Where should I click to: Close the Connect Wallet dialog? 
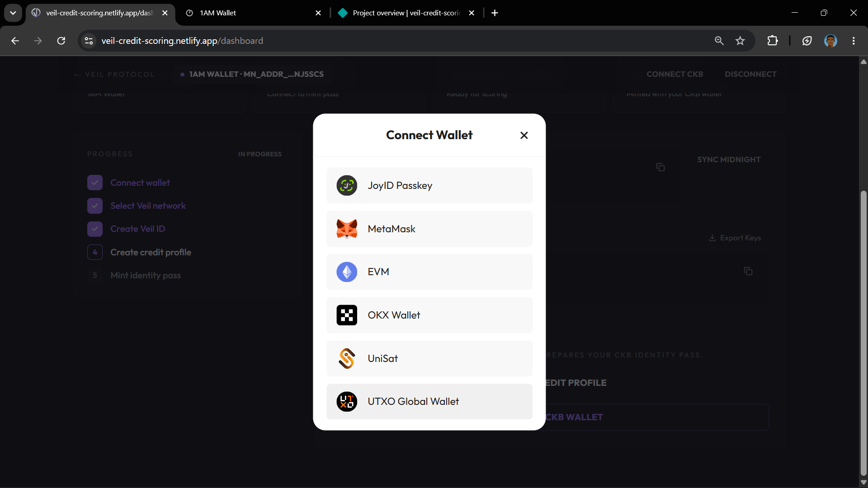pos(524,135)
